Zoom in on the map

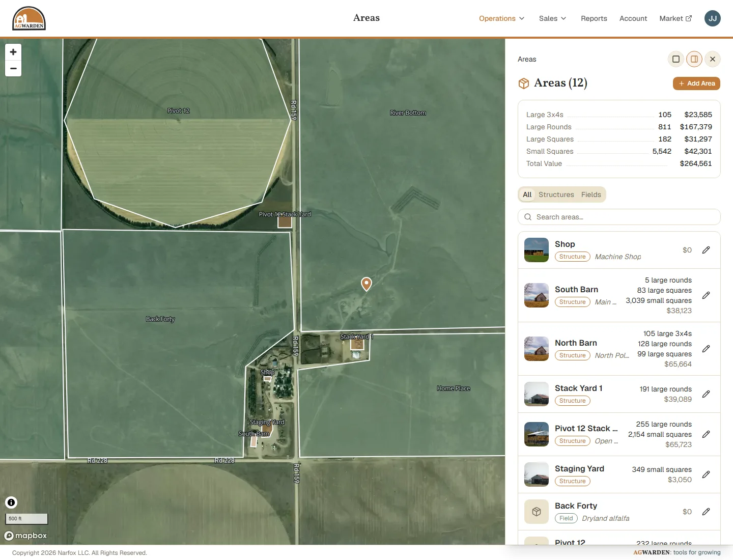tap(13, 52)
